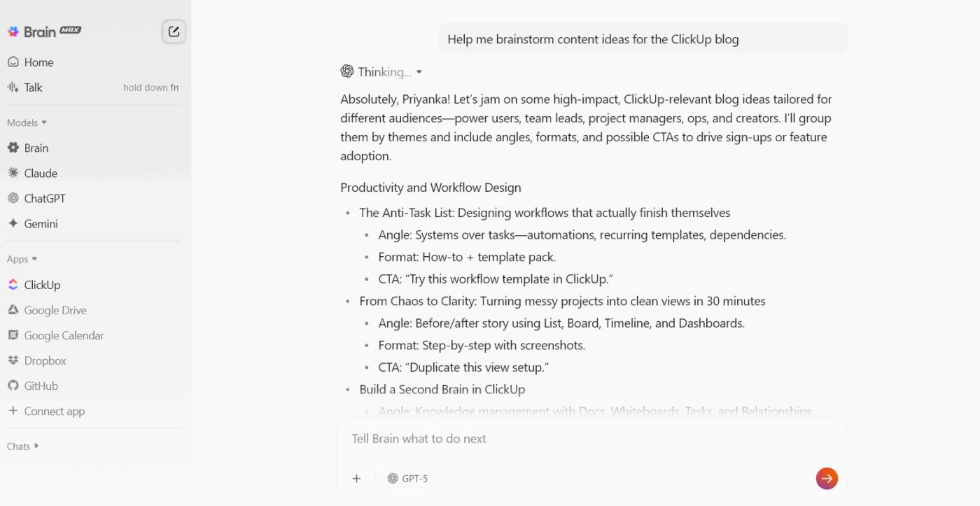The image size is (980, 506).
Task: Select the ChatGPT model icon
Action: [13, 198]
